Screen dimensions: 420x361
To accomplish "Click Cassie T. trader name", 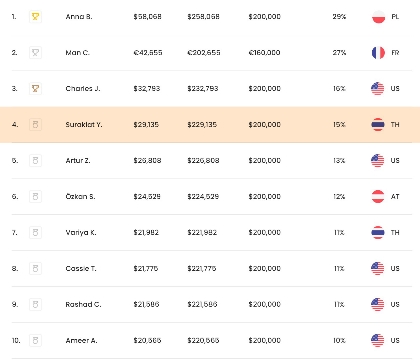I will coord(81,268).
